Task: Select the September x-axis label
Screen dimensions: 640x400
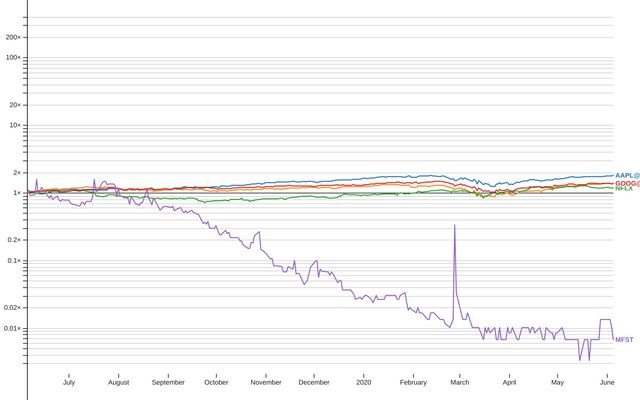Action: [x=168, y=382]
